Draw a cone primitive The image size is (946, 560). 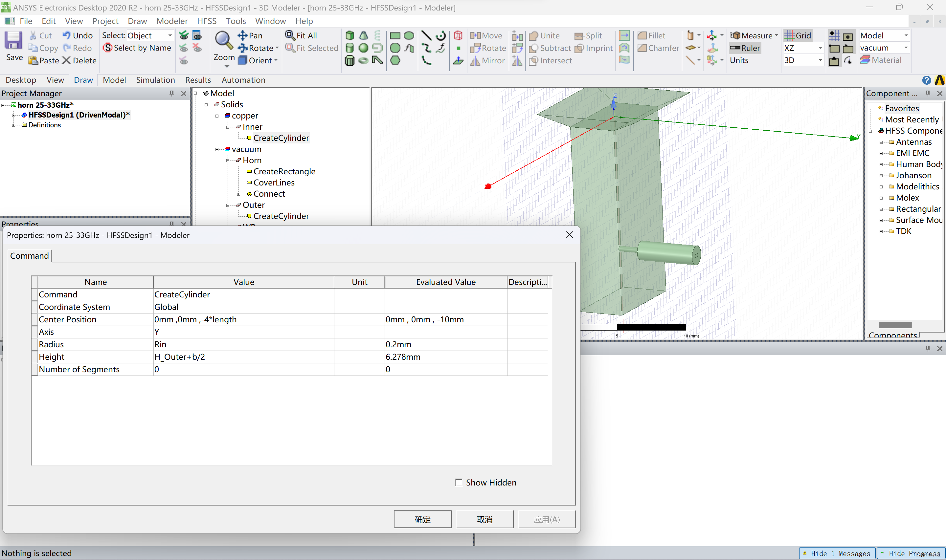point(364,35)
